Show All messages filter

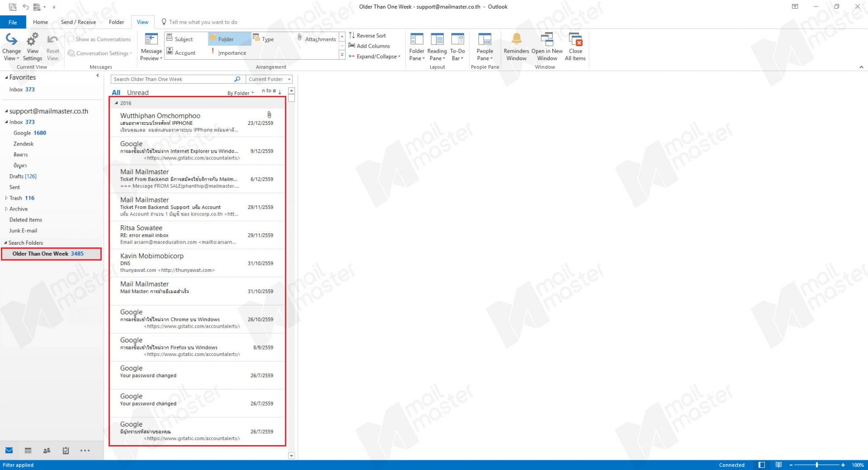pos(116,93)
